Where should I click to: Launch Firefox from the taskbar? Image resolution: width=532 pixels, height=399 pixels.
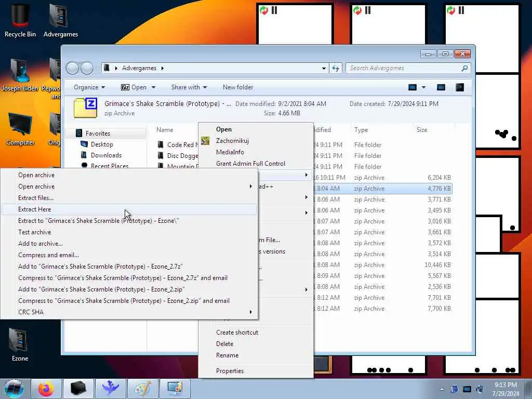46,389
